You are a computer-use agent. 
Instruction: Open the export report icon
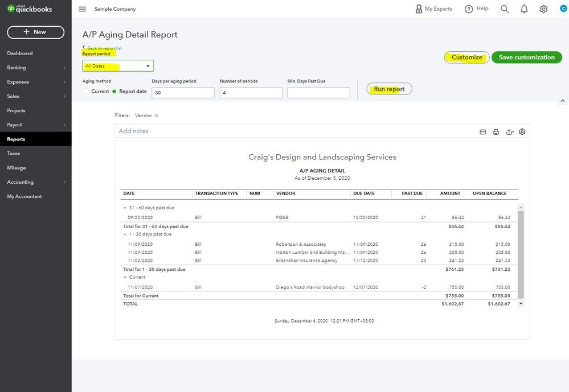coord(510,132)
